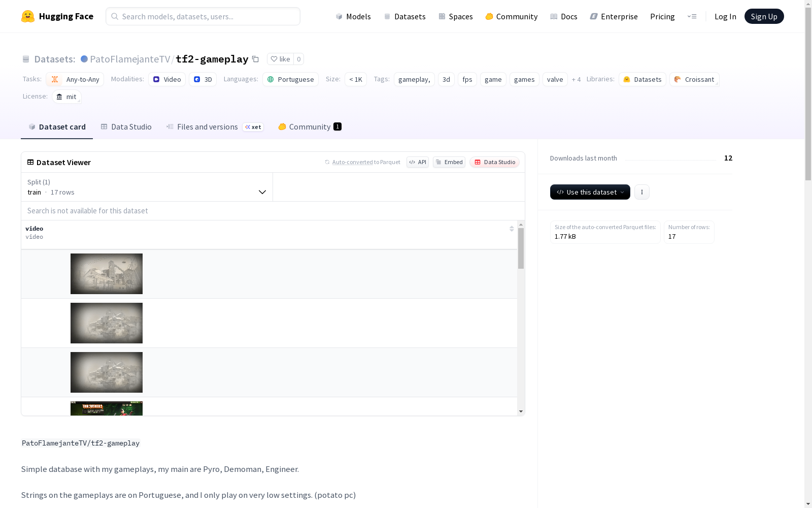This screenshot has width=812, height=508.
Task: Click the search magnifier icon
Action: click(115, 16)
